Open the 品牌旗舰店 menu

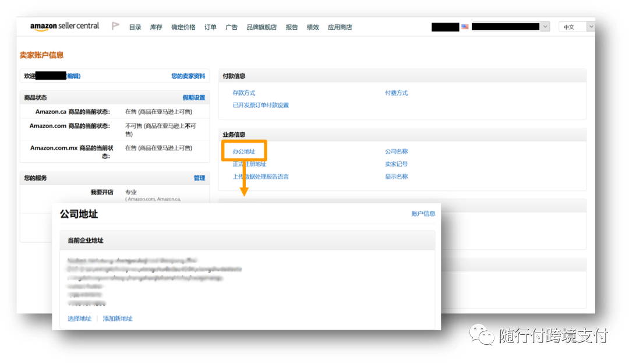[x=262, y=27]
